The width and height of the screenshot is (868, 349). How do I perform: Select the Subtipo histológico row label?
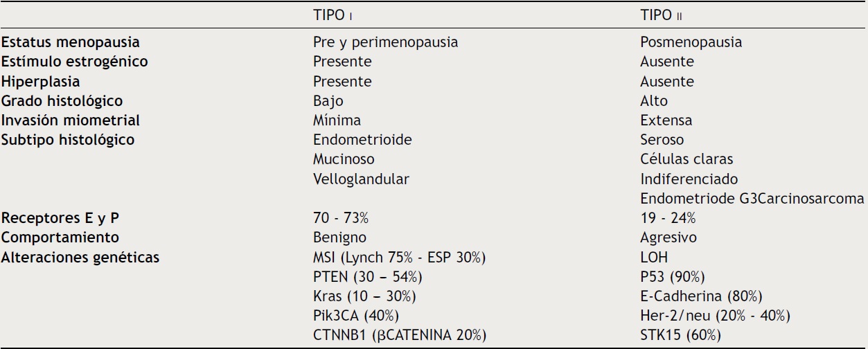68,140
